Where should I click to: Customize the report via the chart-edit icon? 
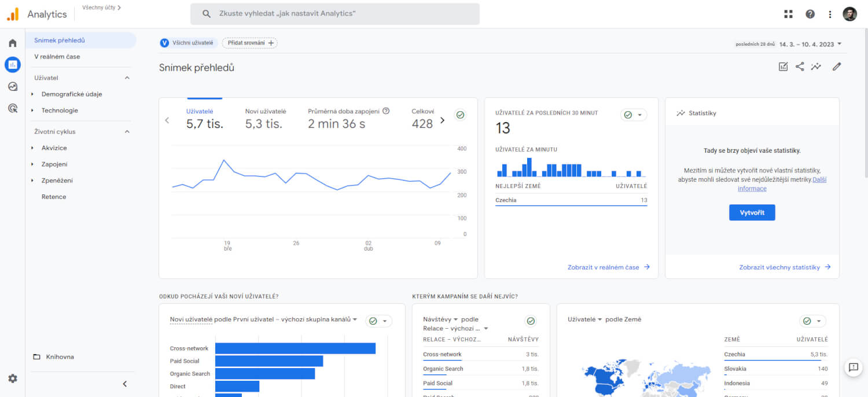coord(783,66)
